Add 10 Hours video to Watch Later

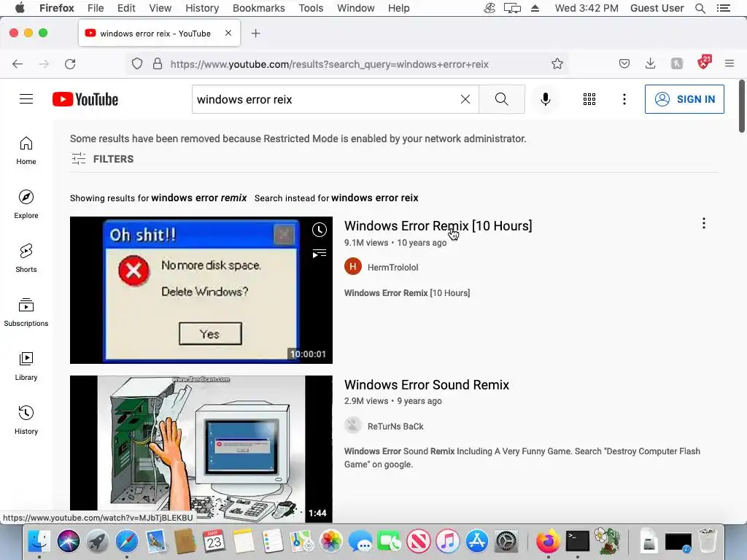tap(320, 230)
